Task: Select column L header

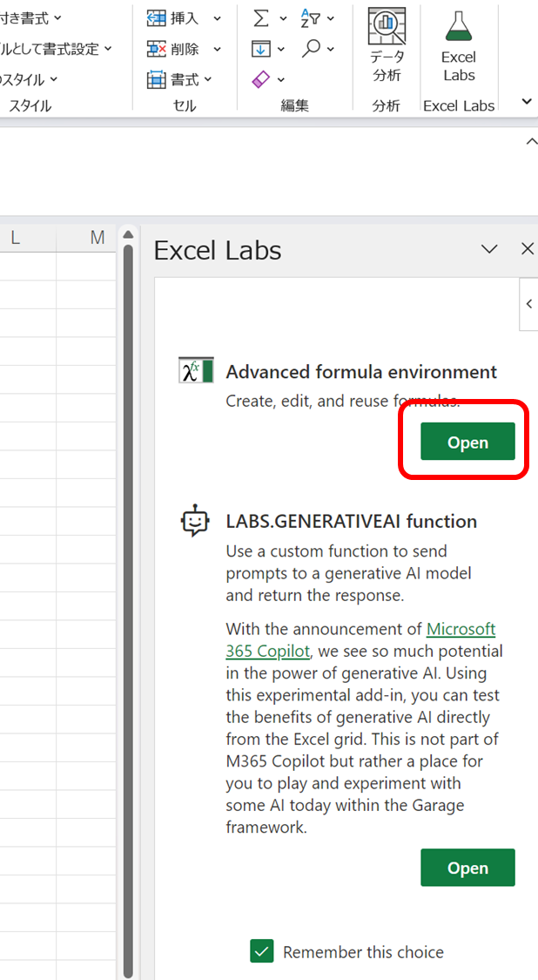Action: pos(15,238)
